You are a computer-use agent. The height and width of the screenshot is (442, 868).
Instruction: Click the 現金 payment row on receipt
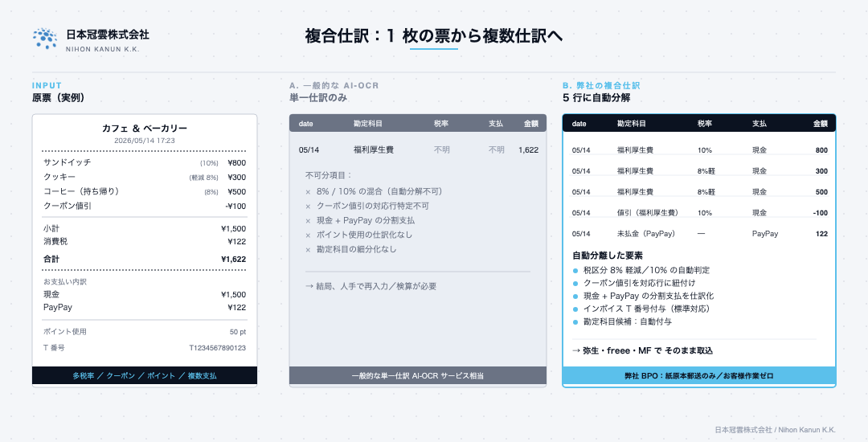tap(145, 294)
